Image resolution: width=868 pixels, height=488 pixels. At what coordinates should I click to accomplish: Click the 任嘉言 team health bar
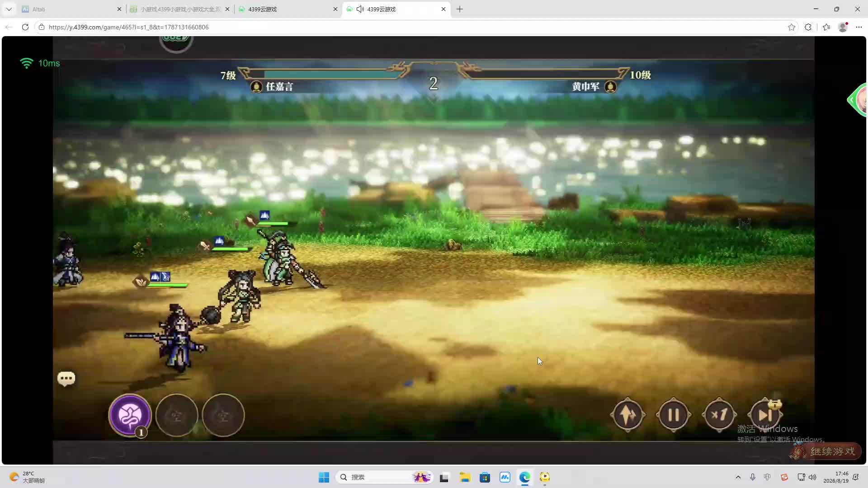click(x=325, y=74)
